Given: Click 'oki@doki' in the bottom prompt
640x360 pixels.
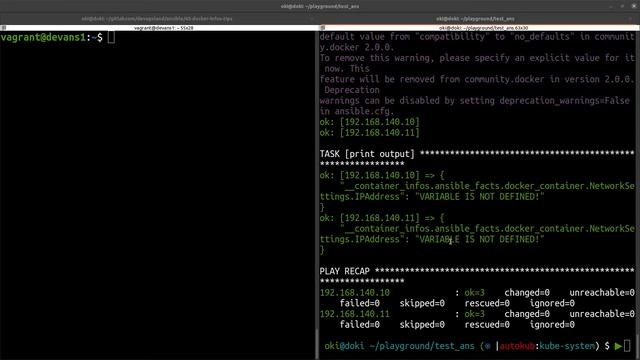Looking at the screenshot, I should pyautogui.click(x=344, y=346).
